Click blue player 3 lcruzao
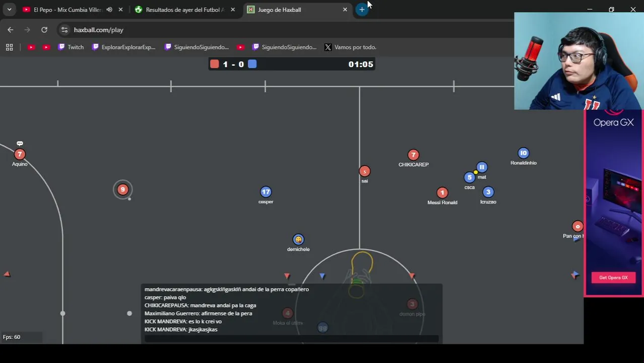Image resolution: width=644 pixels, height=363 pixels. click(x=488, y=192)
